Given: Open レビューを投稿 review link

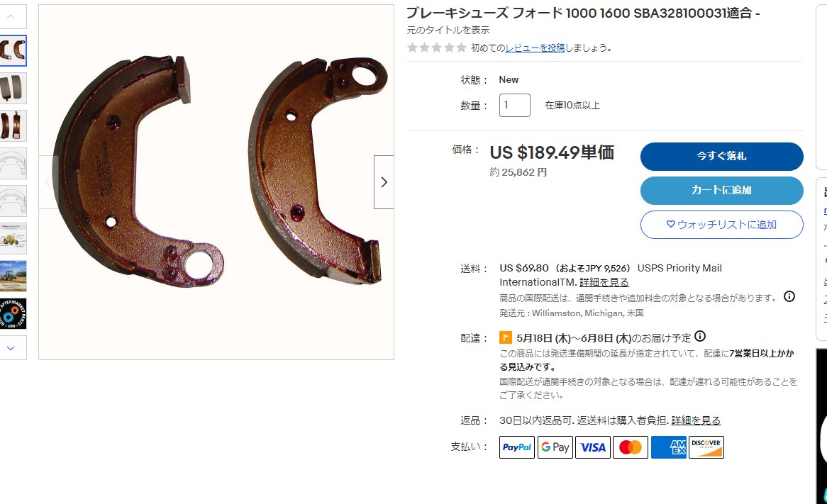Looking at the screenshot, I should pyautogui.click(x=535, y=48).
